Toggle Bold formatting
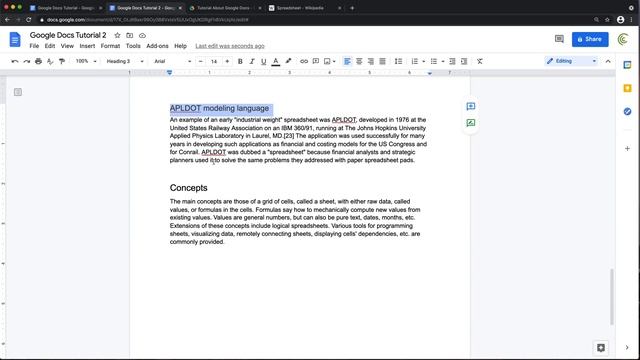Image resolution: width=640 pixels, height=360 pixels. point(240,61)
